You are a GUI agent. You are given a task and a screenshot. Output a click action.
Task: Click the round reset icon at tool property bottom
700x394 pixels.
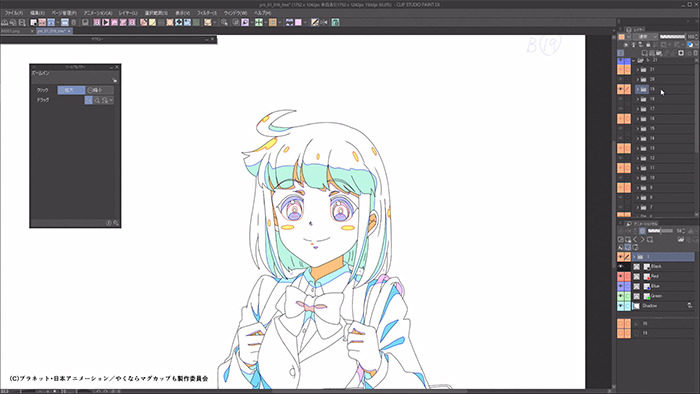(108, 223)
